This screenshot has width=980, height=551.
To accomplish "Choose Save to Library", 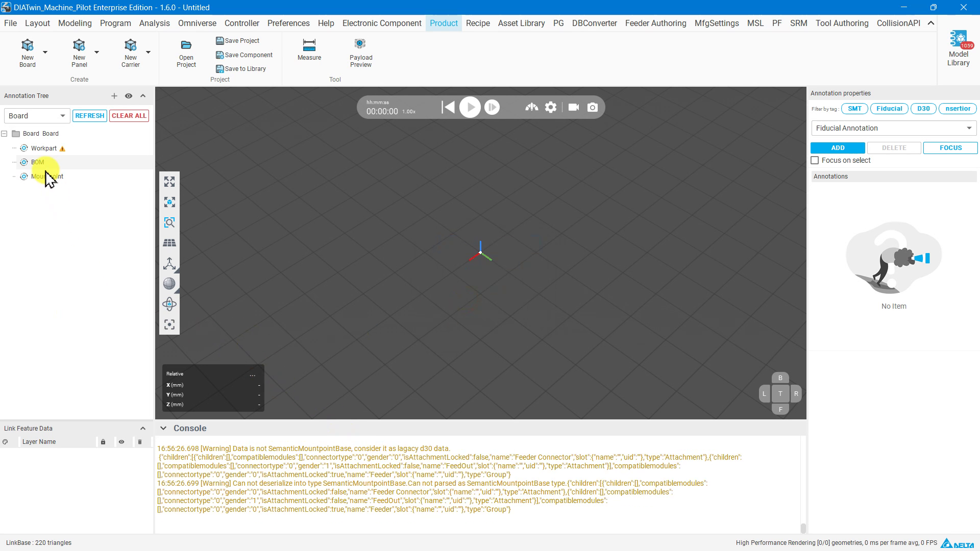I will point(241,69).
